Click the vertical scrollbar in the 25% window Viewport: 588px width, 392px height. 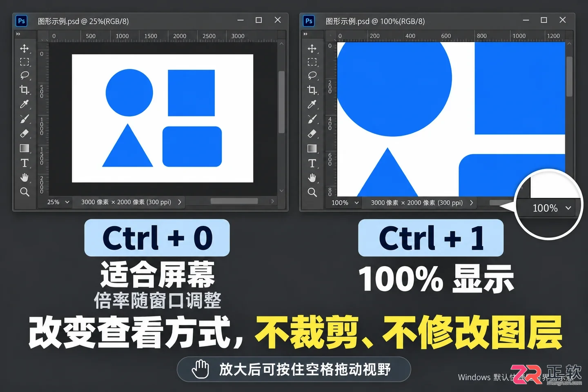pos(281,102)
